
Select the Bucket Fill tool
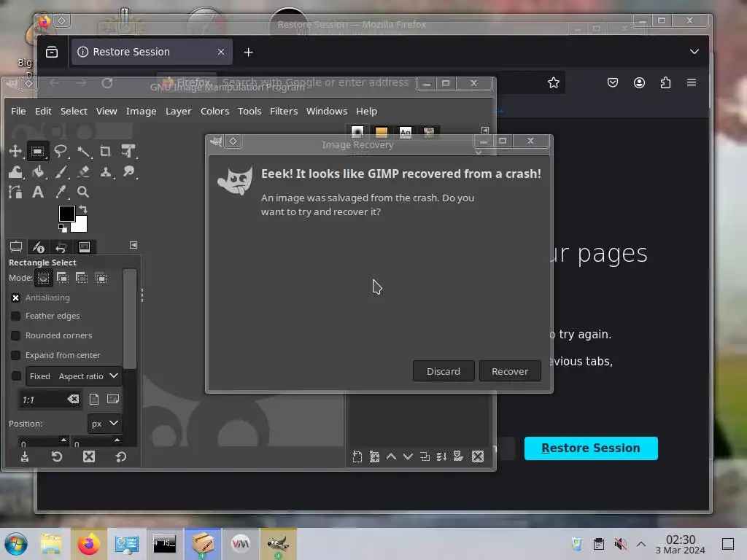tap(38, 171)
